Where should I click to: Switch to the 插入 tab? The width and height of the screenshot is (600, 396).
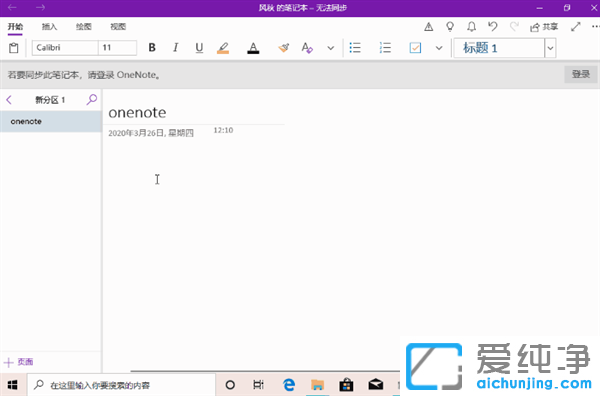point(49,26)
